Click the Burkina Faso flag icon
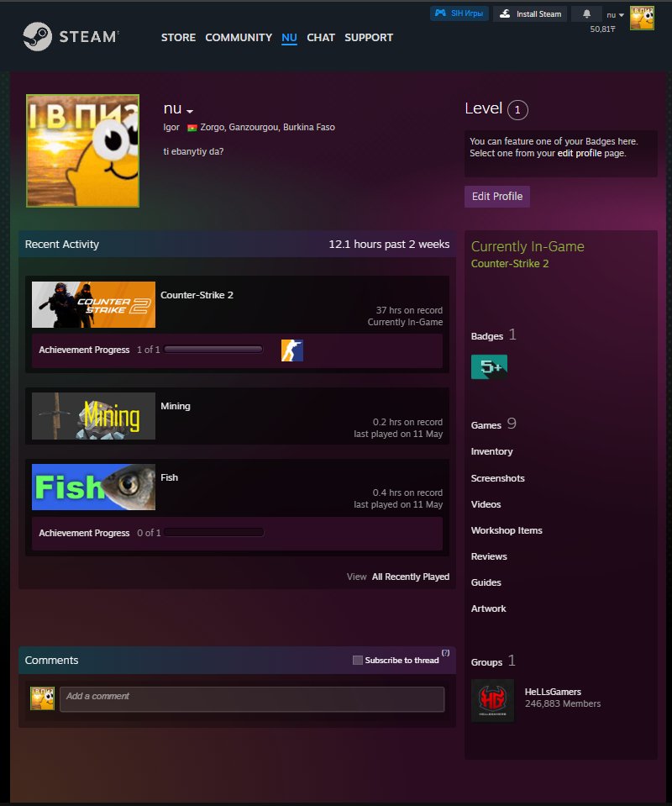This screenshot has width=672, height=806. coord(192,128)
